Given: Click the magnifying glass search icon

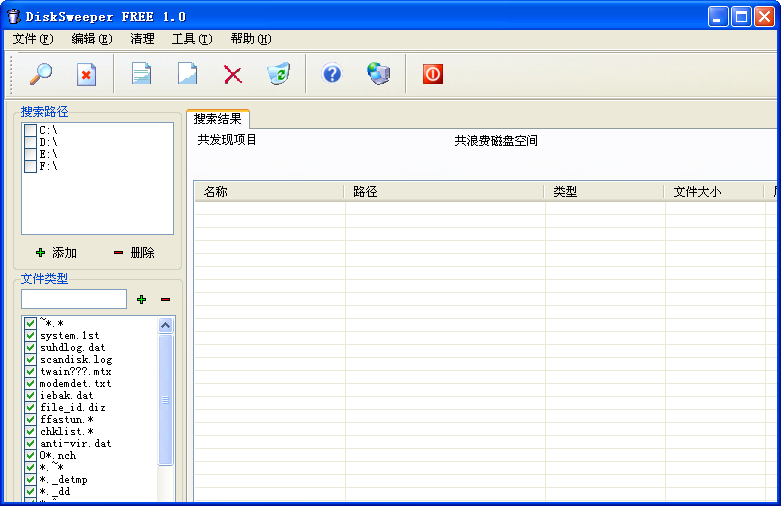Looking at the screenshot, I should [41, 74].
